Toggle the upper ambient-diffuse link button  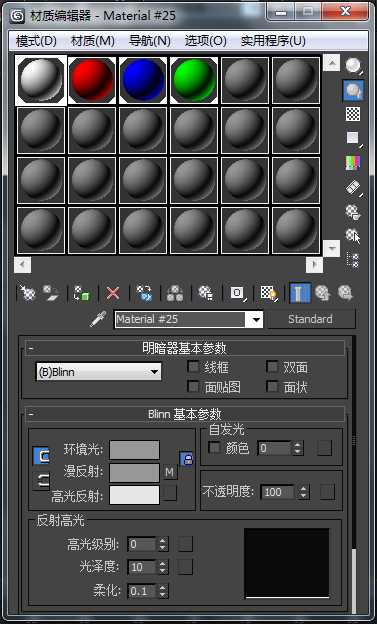[x=41, y=456]
